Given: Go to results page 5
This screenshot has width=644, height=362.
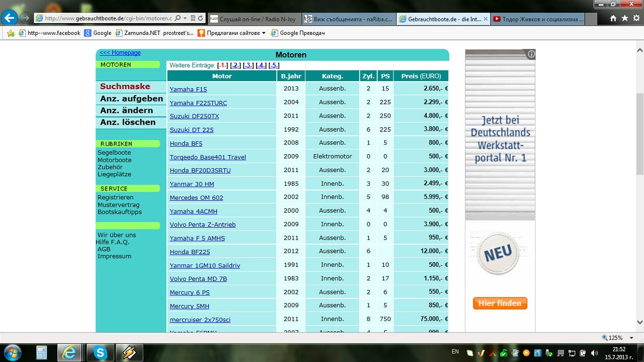Looking at the screenshot, I should click(x=274, y=65).
